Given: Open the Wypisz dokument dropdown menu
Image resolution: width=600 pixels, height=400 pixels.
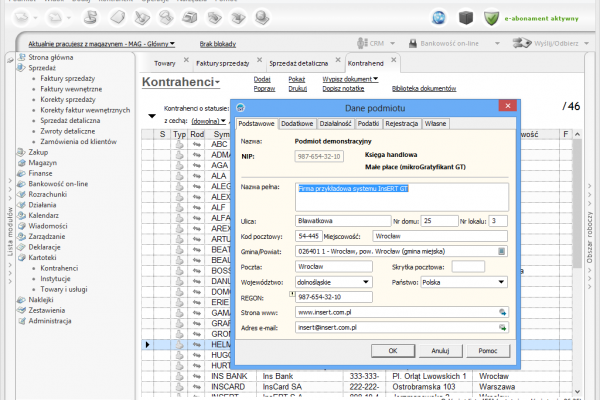Looking at the screenshot, I should tap(349, 78).
